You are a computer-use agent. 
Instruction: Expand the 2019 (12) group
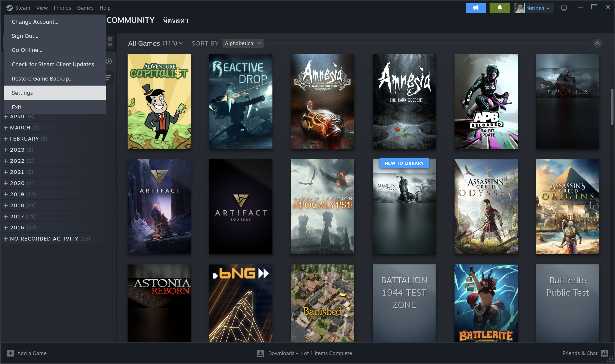(x=20, y=194)
